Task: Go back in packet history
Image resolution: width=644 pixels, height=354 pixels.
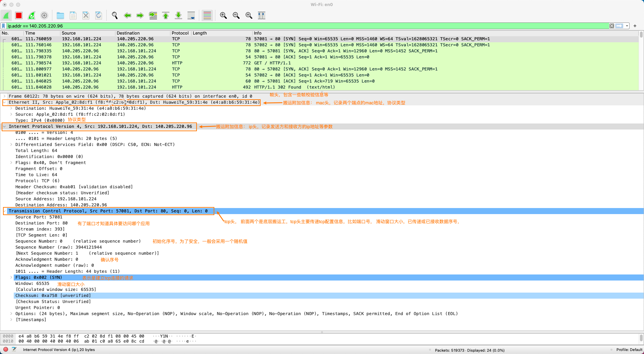Action: point(127,15)
